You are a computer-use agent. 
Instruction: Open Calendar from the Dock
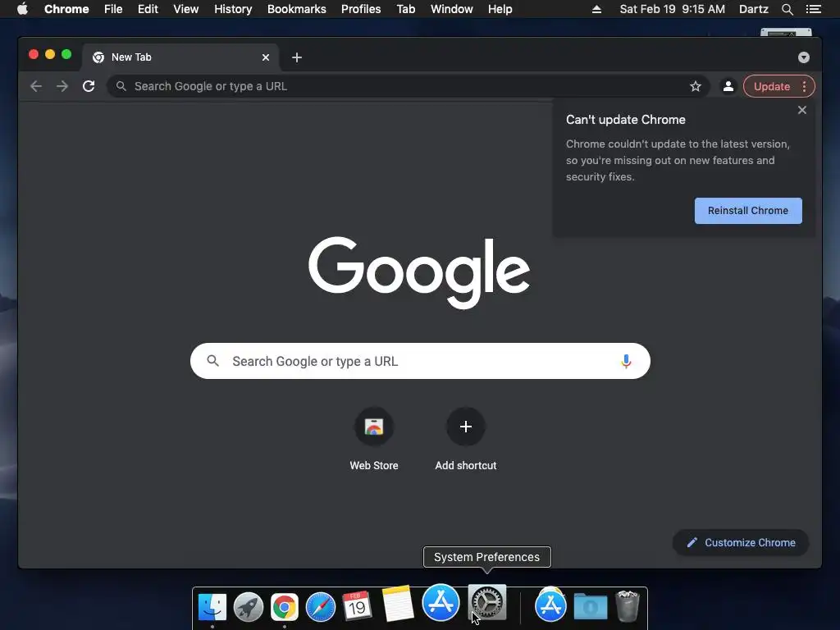tap(357, 606)
